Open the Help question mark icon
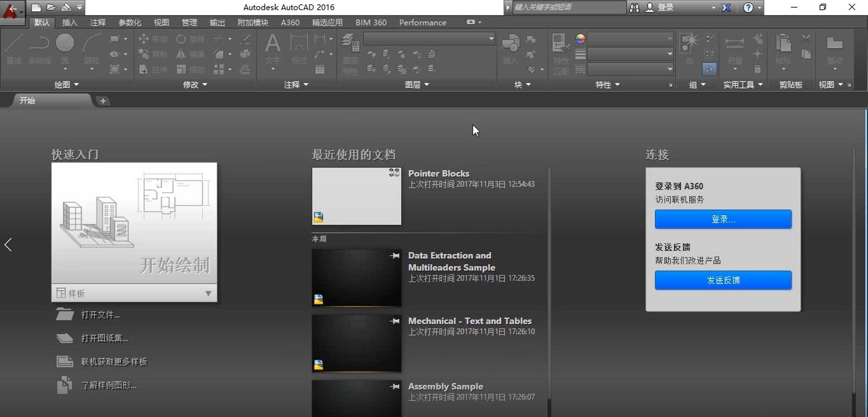The width and height of the screenshot is (868, 417). [x=748, y=7]
